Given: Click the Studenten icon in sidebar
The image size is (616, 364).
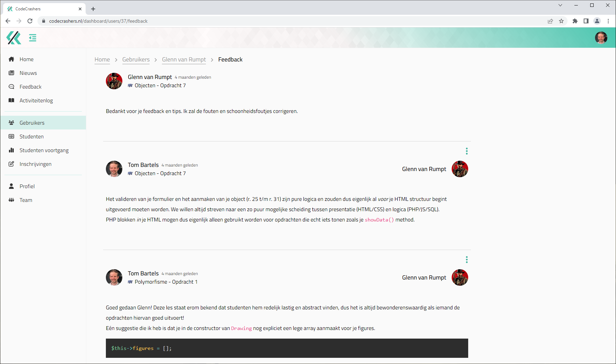Looking at the screenshot, I should pyautogui.click(x=11, y=137).
